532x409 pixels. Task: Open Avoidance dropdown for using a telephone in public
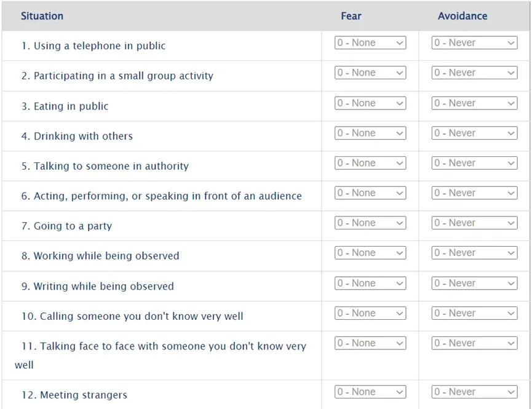[474, 43]
